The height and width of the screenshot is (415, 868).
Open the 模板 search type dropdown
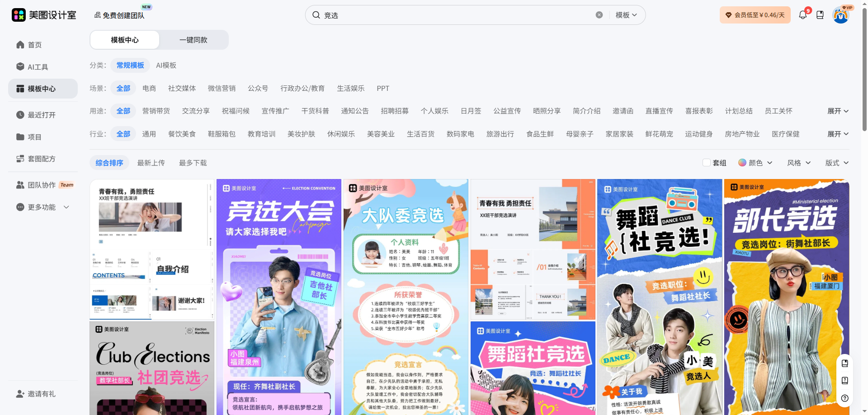[626, 15]
